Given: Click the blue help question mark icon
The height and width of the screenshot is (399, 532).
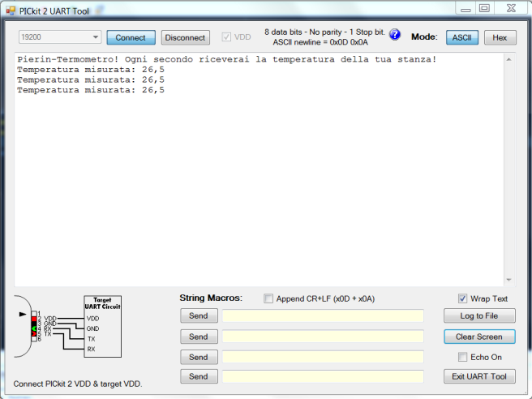Looking at the screenshot, I should [395, 35].
